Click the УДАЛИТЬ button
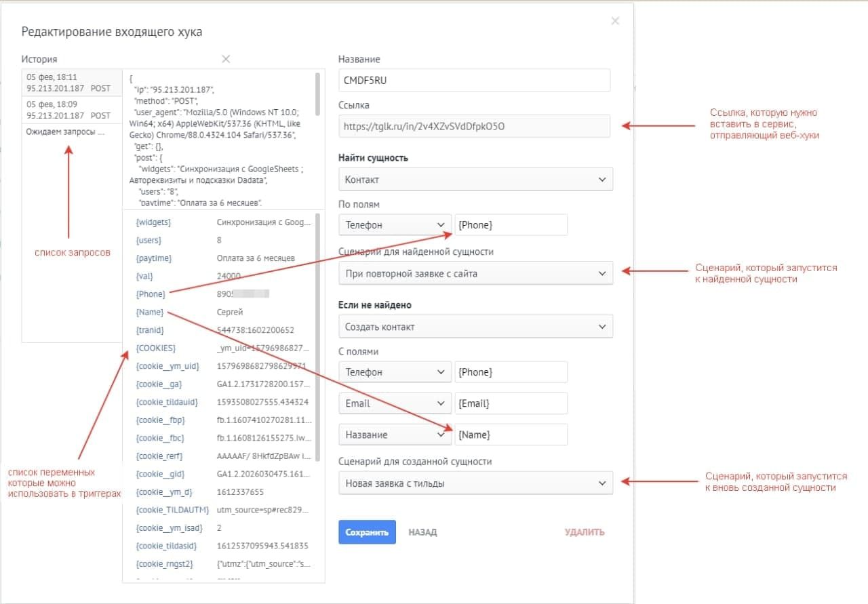The height and width of the screenshot is (604, 868). (x=585, y=532)
